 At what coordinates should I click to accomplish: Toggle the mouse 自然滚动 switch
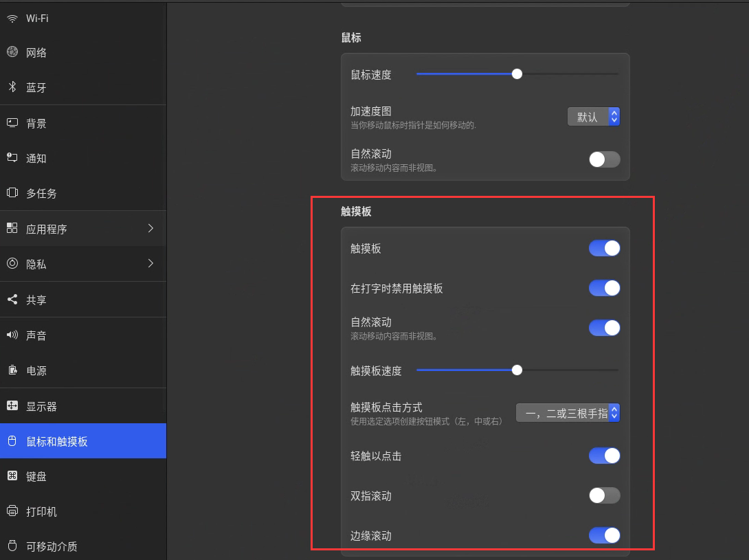pyautogui.click(x=604, y=159)
